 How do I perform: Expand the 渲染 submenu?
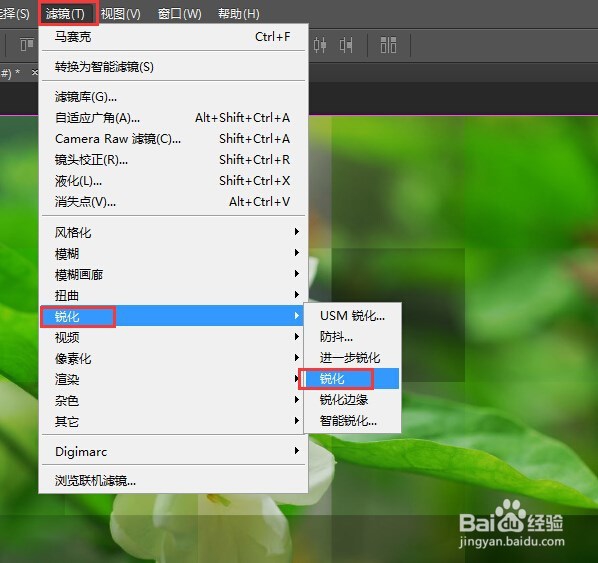click(x=173, y=379)
